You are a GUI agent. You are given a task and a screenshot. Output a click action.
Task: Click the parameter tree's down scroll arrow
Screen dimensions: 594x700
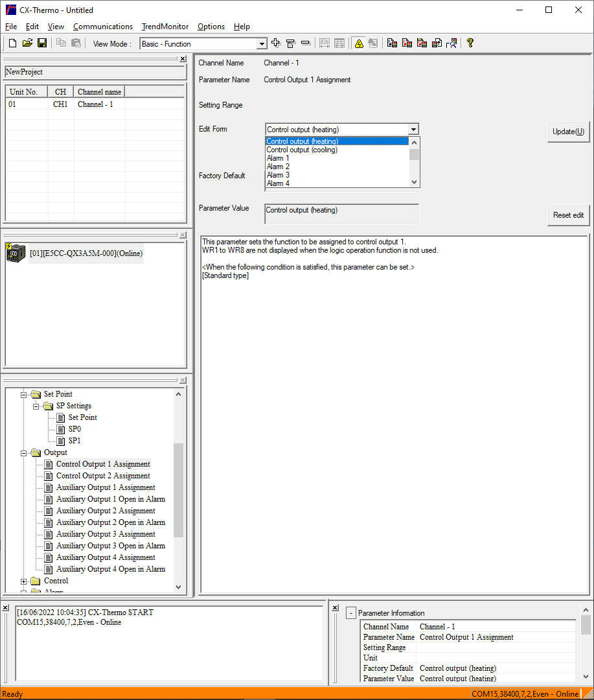tap(179, 587)
